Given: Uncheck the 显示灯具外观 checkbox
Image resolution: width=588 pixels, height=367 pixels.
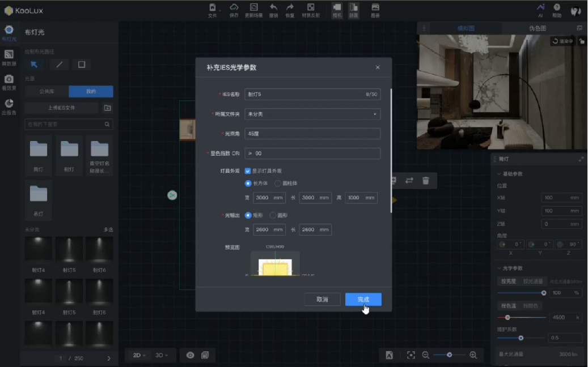Looking at the screenshot, I should pos(248,170).
